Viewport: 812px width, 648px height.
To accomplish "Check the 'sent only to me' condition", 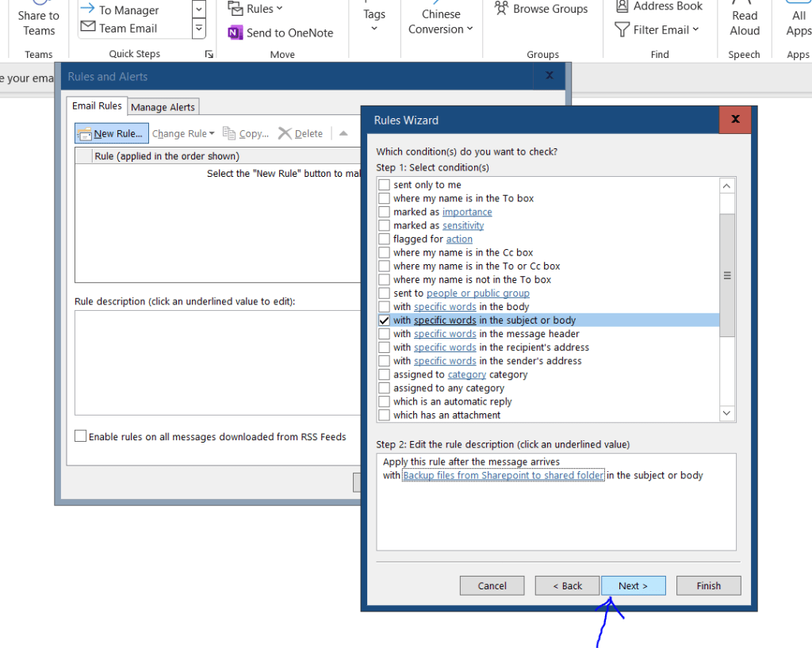I will tap(385, 185).
